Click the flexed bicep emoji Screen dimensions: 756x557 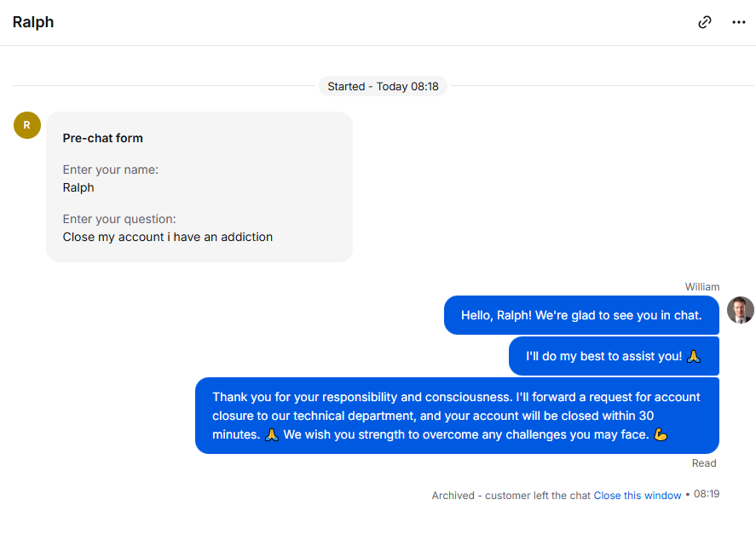point(661,434)
